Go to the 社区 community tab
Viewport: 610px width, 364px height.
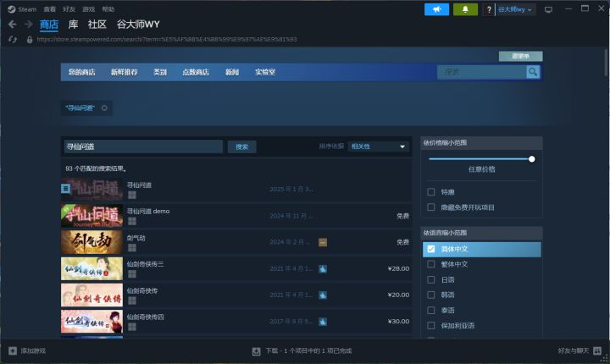97,25
